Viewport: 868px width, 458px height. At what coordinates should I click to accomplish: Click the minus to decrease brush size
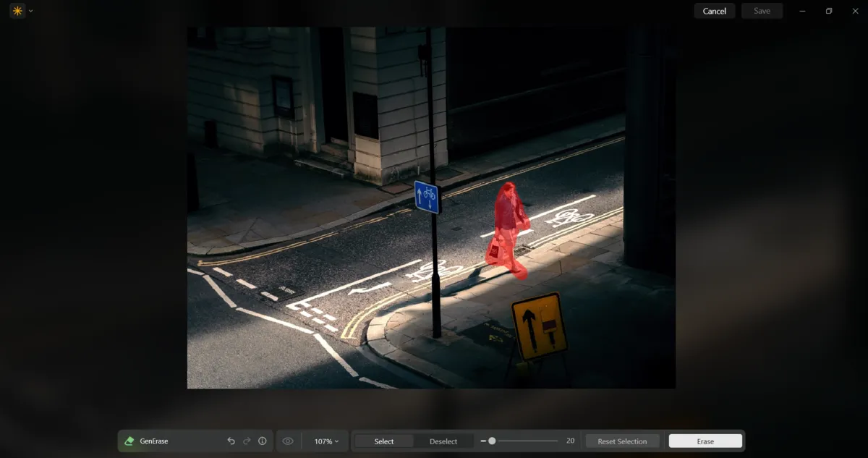pyautogui.click(x=485, y=441)
